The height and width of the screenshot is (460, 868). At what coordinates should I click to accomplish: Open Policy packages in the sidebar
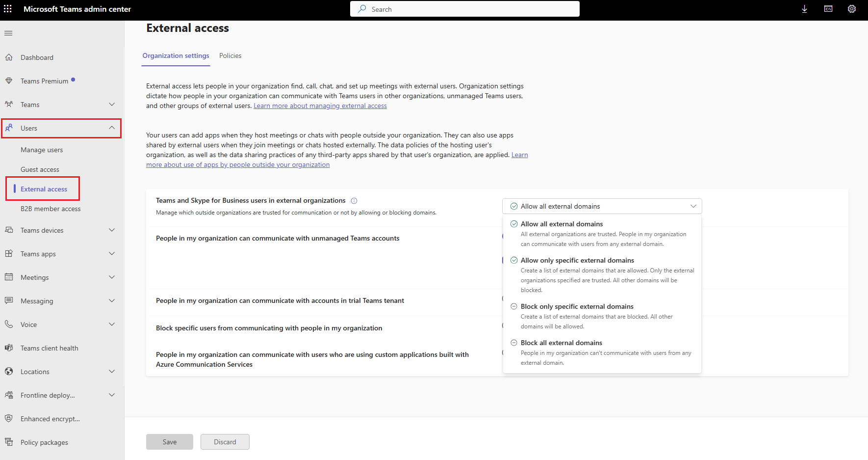coord(44,442)
